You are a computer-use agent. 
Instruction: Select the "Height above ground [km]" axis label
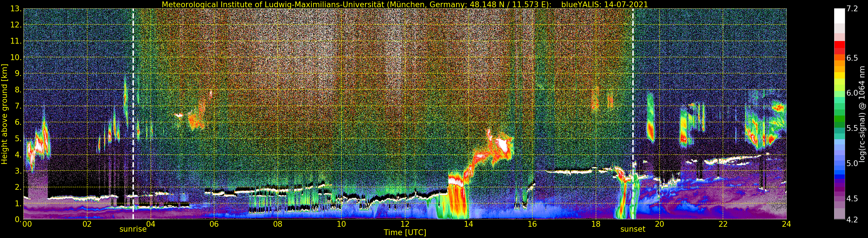(4, 114)
